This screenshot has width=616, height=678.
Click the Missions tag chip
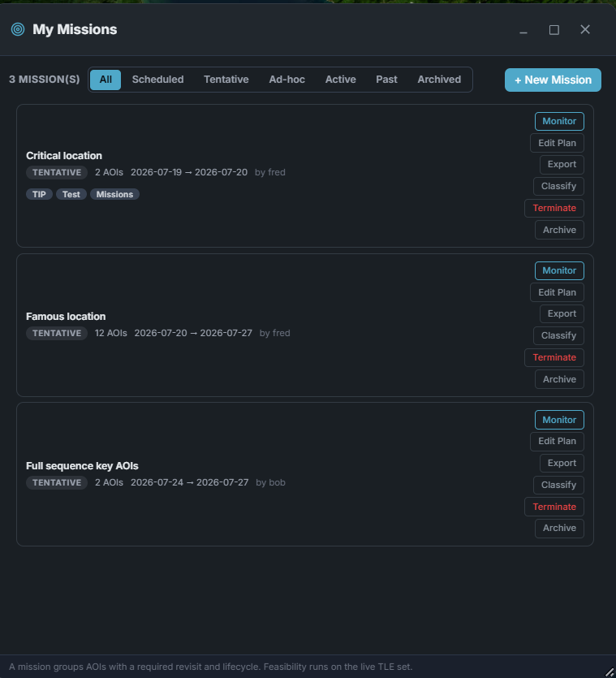tap(114, 195)
